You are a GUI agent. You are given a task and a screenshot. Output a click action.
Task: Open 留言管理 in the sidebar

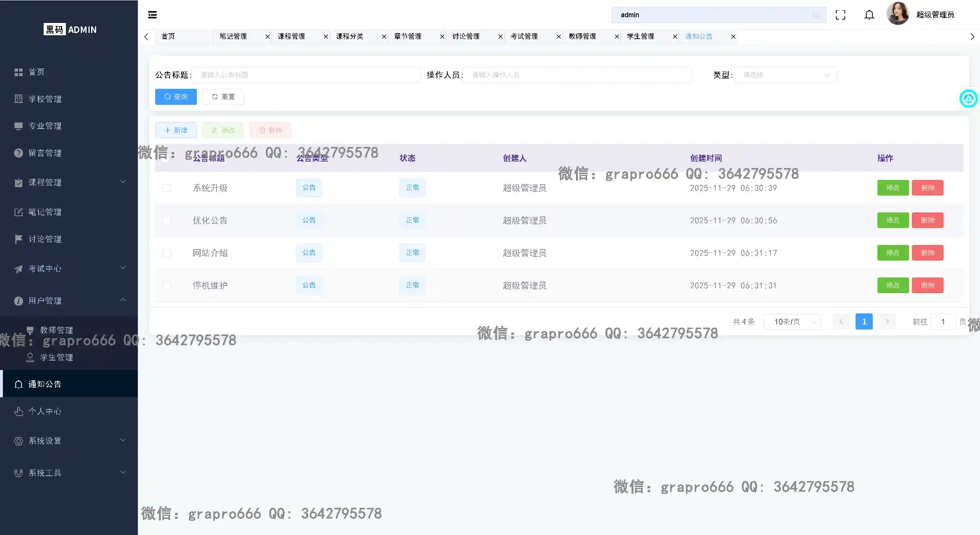(x=45, y=153)
